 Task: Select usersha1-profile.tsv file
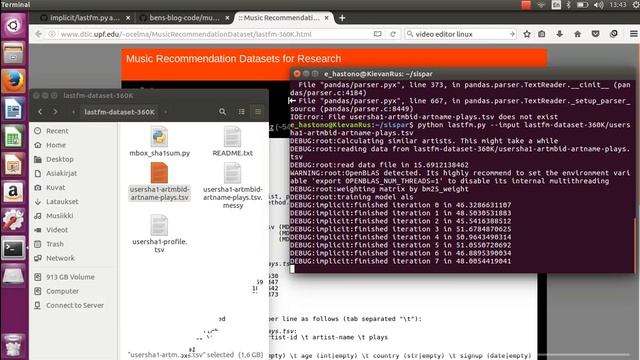(x=159, y=233)
